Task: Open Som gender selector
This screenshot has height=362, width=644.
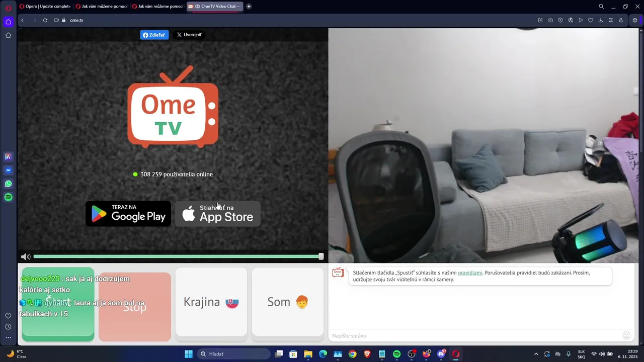Action: click(x=288, y=302)
